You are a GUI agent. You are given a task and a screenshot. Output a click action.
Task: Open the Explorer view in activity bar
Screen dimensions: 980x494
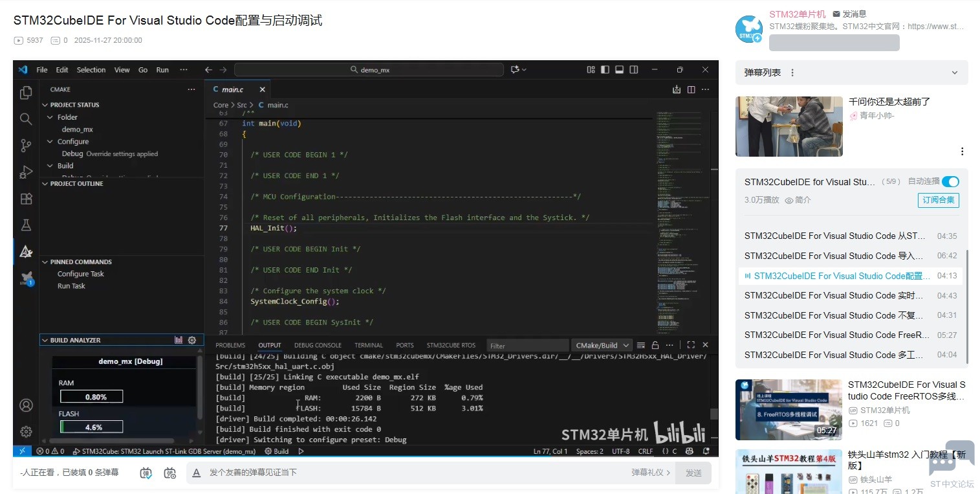coord(26,93)
